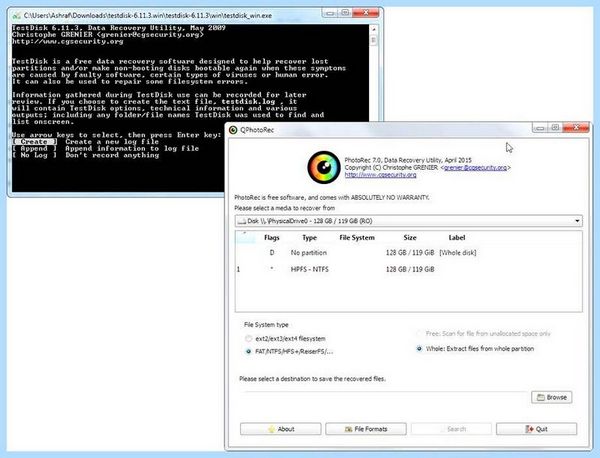The height and width of the screenshot is (458, 600).
Task: Select the No partition whole disk row
Action: point(409,253)
